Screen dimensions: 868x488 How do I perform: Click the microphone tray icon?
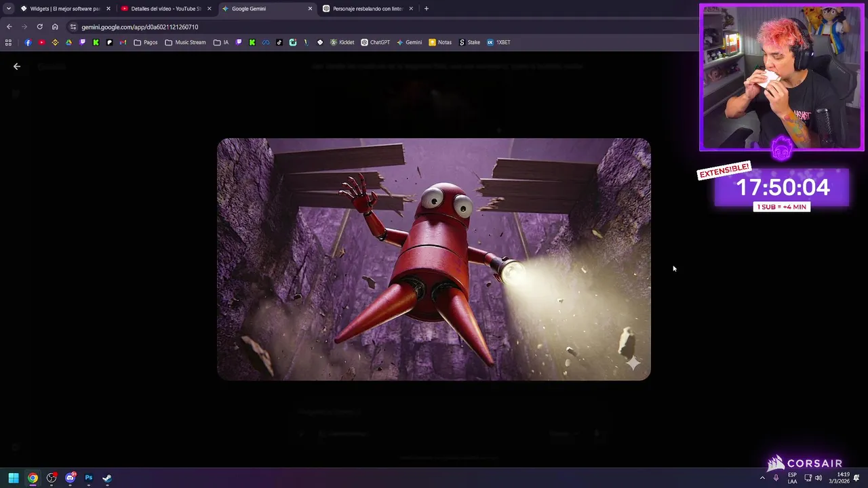pyautogui.click(x=776, y=478)
